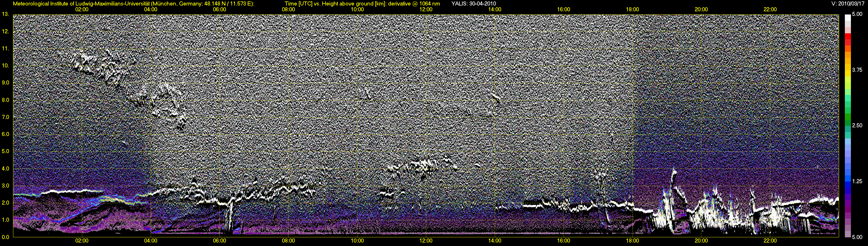Click the '5.0' height axis label
This screenshot has width=868, height=246.
(5, 151)
